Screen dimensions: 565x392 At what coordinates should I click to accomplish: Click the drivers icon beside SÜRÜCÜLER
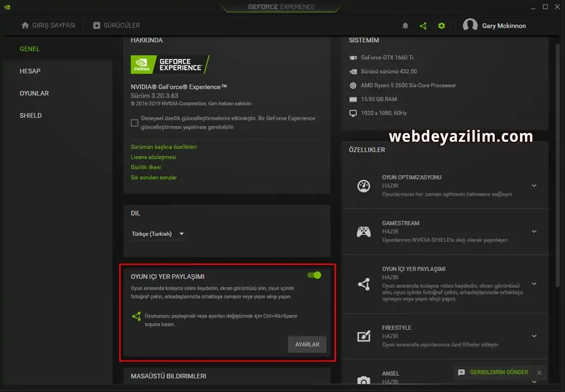click(97, 25)
